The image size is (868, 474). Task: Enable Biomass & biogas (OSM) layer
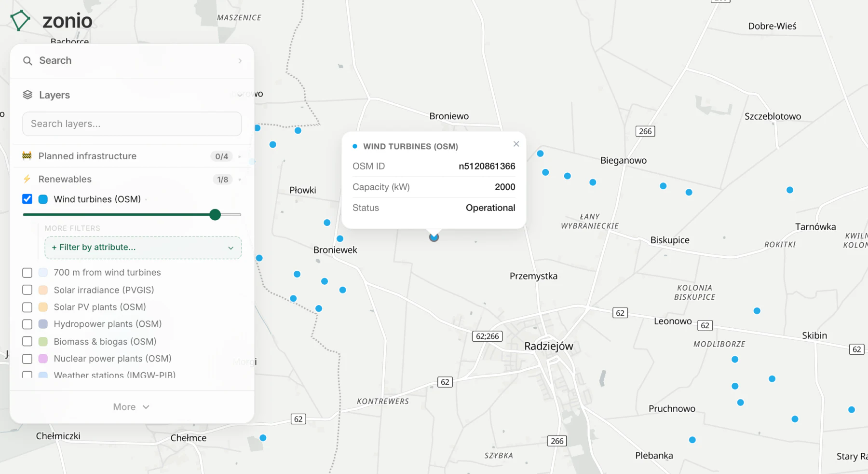pos(27,342)
